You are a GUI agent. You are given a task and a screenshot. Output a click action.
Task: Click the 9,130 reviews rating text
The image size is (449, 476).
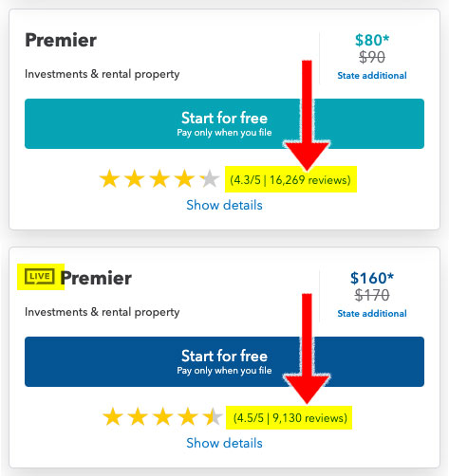[290, 418]
